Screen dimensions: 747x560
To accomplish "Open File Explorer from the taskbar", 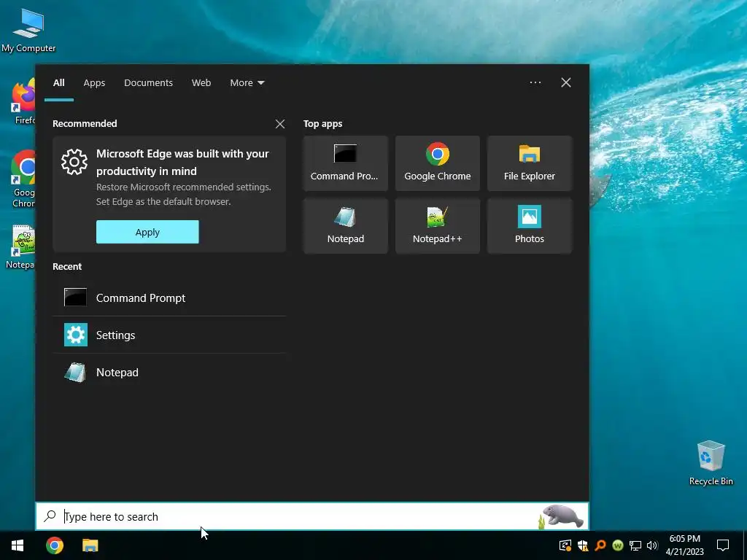I will [90, 545].
